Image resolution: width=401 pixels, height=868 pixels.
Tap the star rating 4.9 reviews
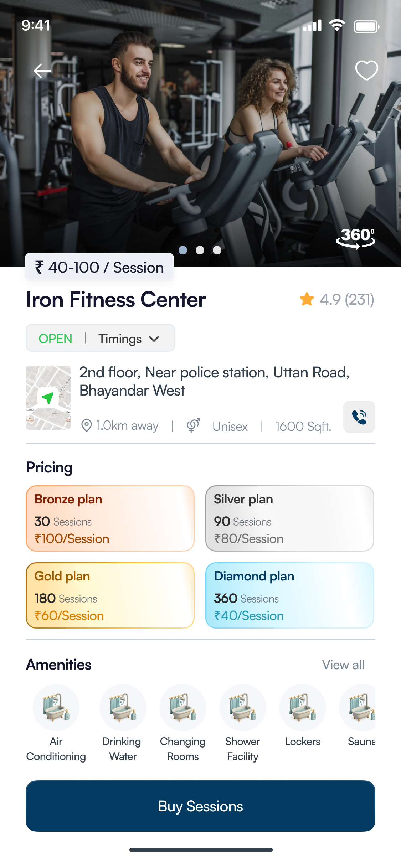tap(337, 300)
